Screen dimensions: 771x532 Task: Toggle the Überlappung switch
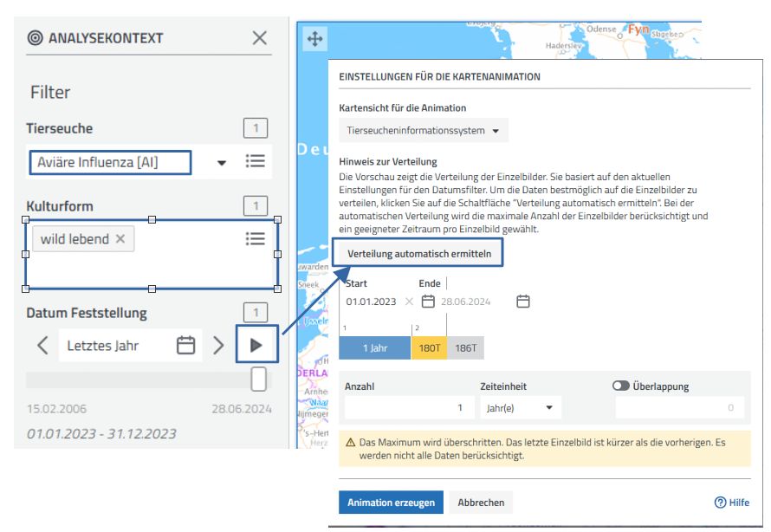(620, 386)
